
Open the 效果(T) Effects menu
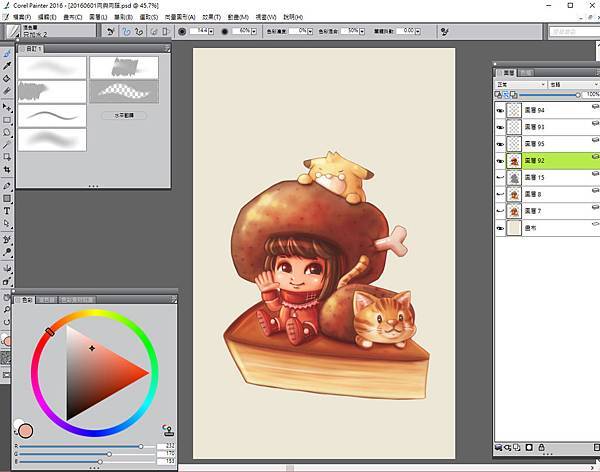[x=211, y=17]
